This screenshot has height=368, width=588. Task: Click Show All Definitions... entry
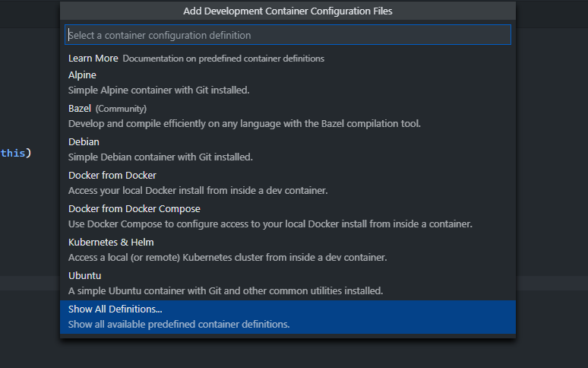pos(115,309)
